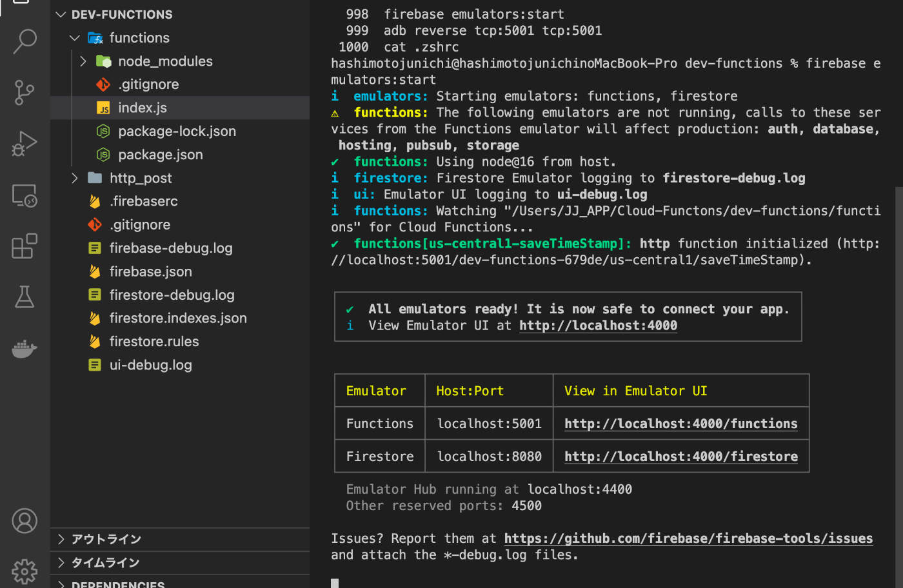The image size is (903, 588).
Task: Click 'Other reserved ports: 4500' text
Action: (444, 505)
